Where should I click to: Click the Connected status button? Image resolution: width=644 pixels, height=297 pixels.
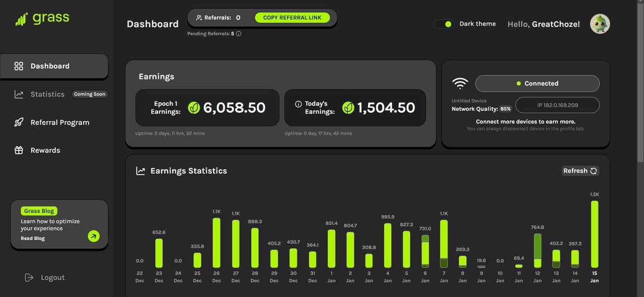[537, 84]
